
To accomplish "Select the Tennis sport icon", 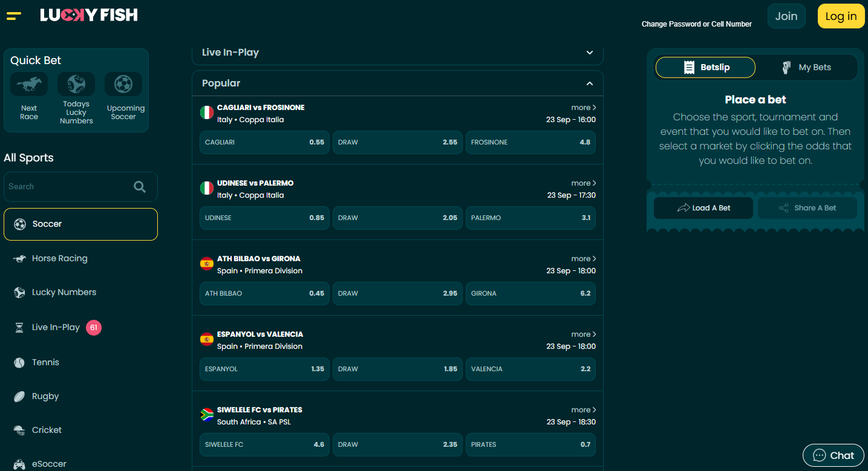I will (x=18, y=362).
